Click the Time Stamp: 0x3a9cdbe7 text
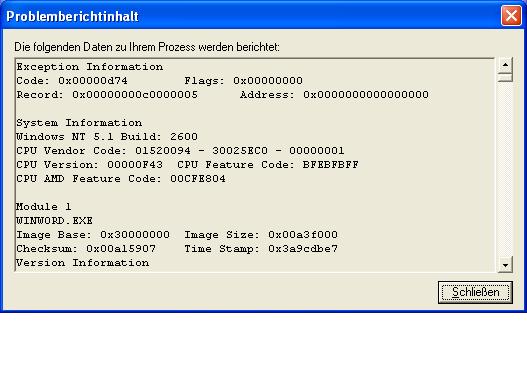Image resolution: width=527 pixels, height=384 pixels. coord(261,249)
